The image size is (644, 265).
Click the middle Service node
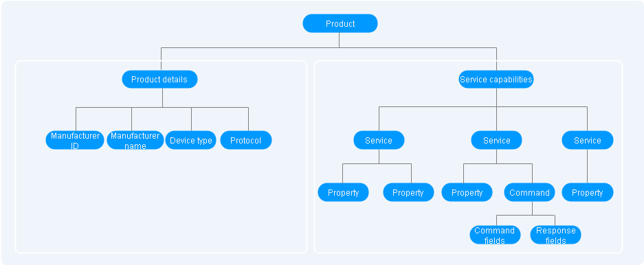496,140
